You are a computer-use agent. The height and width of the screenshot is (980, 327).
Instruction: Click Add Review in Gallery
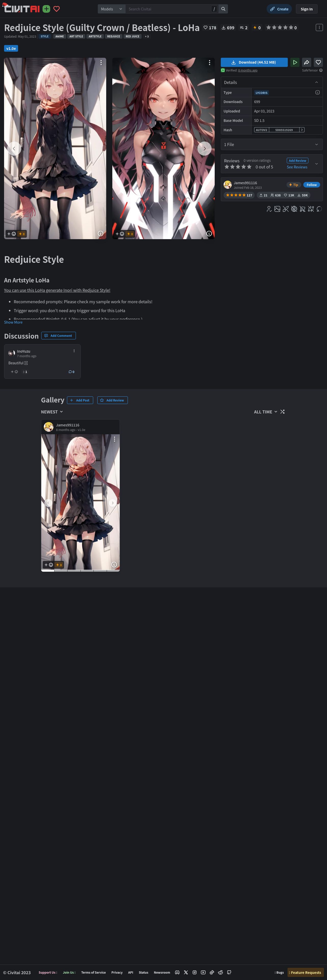(x=112, y=400)
